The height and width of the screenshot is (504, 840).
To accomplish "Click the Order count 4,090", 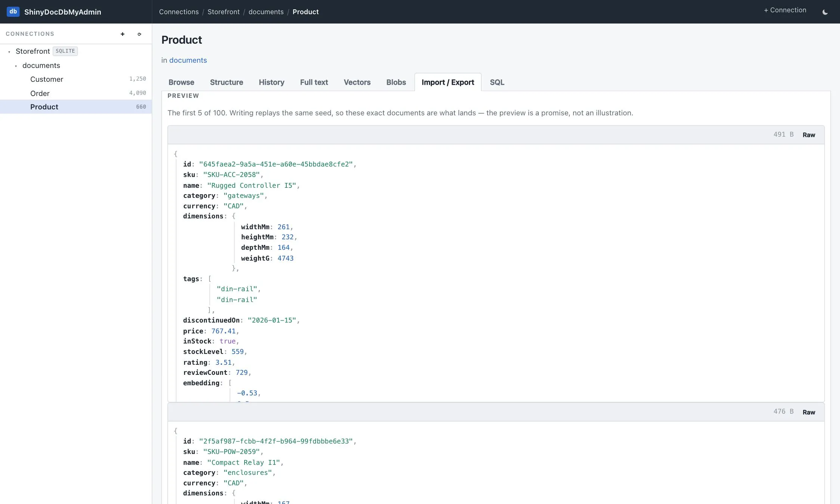I will 137,93.
